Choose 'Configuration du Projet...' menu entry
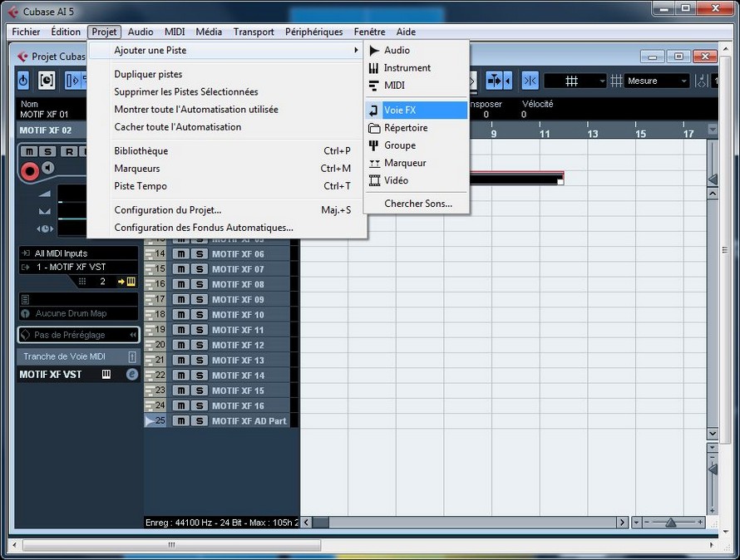The image size is (740, 560). [x=168, y=210]
